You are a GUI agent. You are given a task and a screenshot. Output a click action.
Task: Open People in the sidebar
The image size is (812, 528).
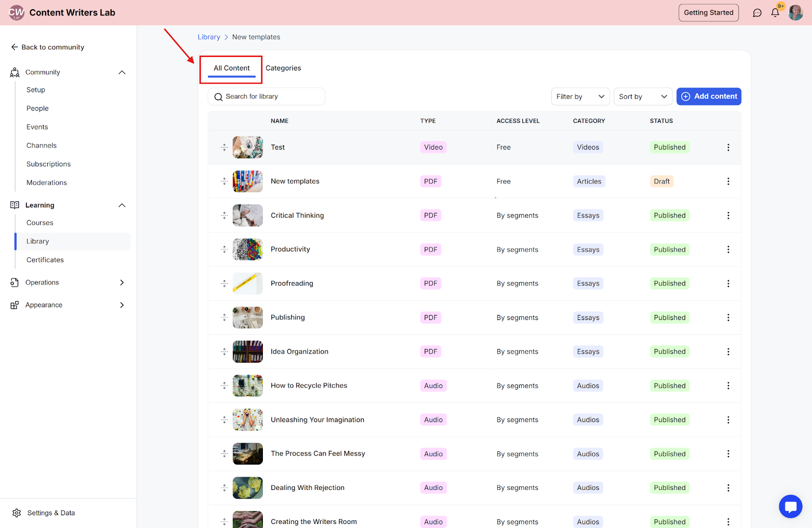(x=38, y=109)
